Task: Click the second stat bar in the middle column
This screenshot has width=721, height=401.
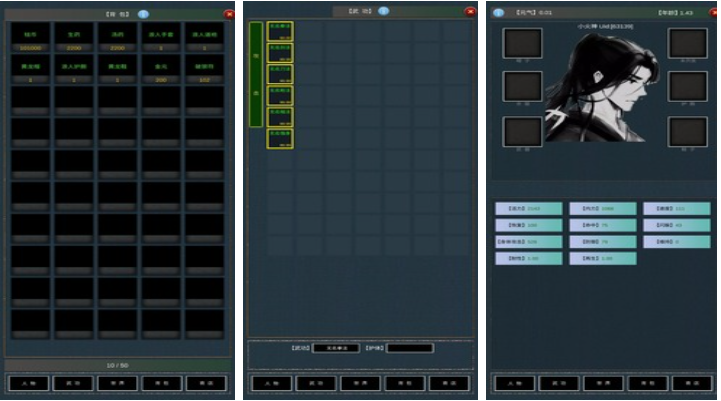Action: tap(603, 225)
